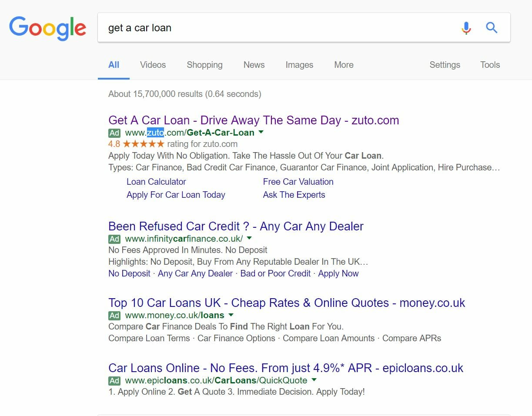Switch to the News tab
Image resolution: width=532 pixels, height=416 pixels.
(x=254, y=65)
